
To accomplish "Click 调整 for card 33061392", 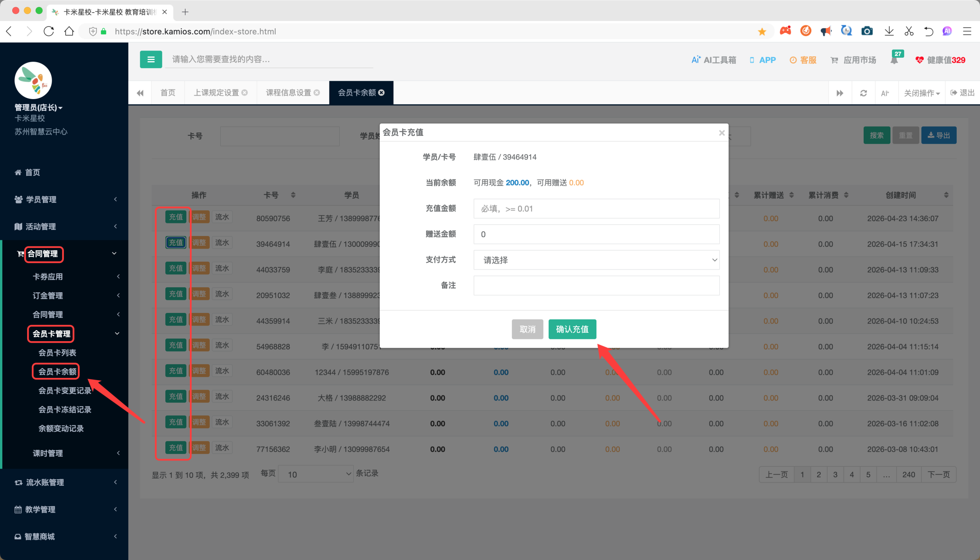I will pyautogui.click(x=199, y=422).
